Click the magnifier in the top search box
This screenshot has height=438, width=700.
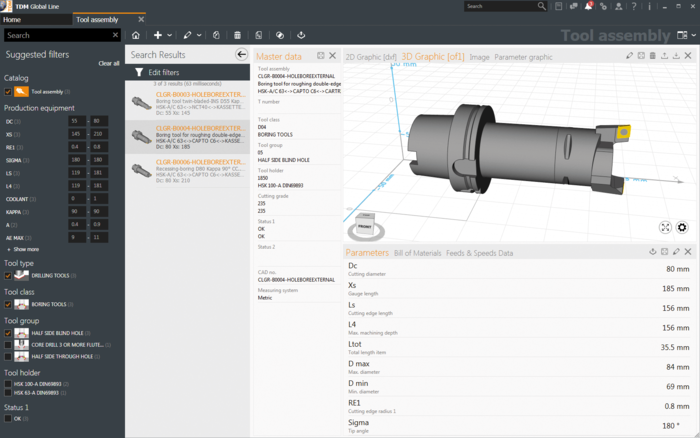click(x=542, y=6)
